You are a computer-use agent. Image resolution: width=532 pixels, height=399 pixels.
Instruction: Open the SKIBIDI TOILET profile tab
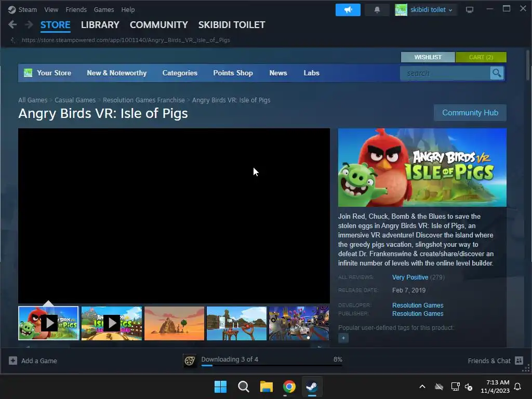pyautogui.click(x=232, y=25)
